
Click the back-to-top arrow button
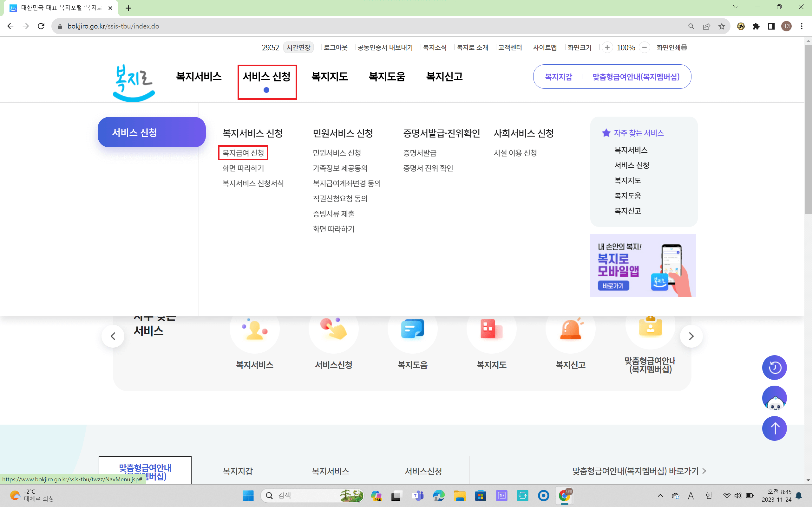775,428
